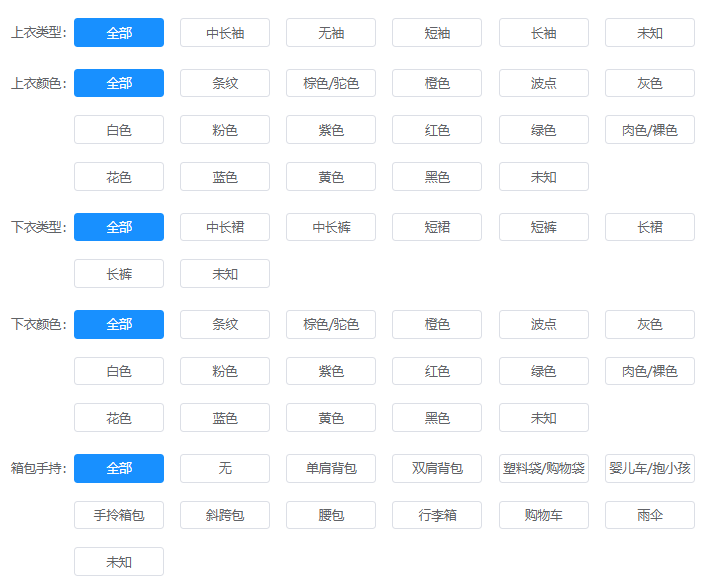Select 棕色/驼色 in 上衣颜色 filter
This screenshot has height=583, width=713.
click(331, 83)
